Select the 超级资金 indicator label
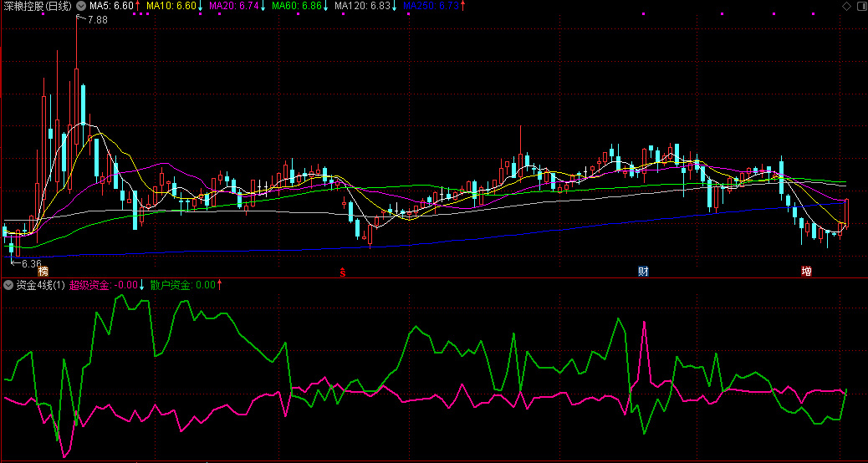 click(104, 285)
